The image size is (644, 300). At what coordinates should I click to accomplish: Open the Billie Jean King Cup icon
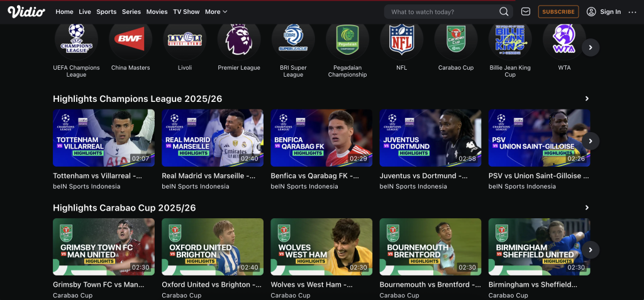tap(510, 40)
